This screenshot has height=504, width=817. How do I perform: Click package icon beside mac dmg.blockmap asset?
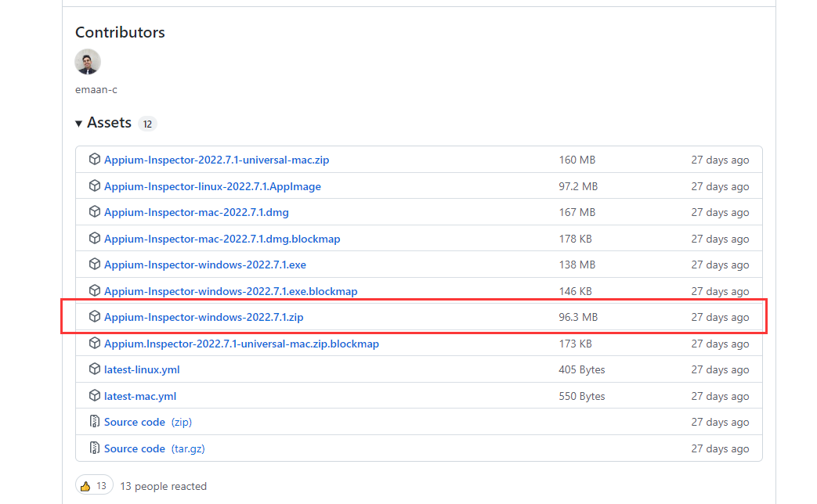click(x=94, y=239)
